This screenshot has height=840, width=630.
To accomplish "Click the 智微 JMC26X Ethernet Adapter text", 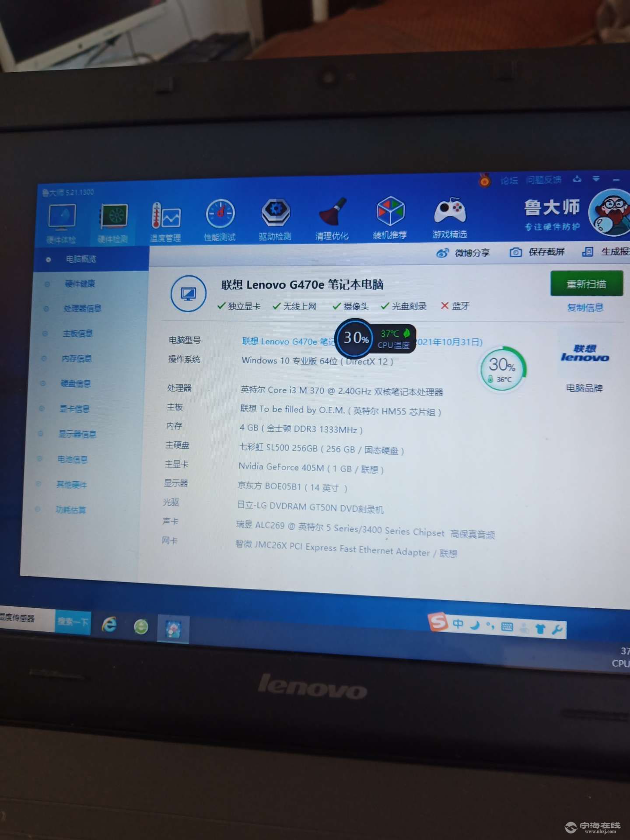I will click(x=346, y=549).
